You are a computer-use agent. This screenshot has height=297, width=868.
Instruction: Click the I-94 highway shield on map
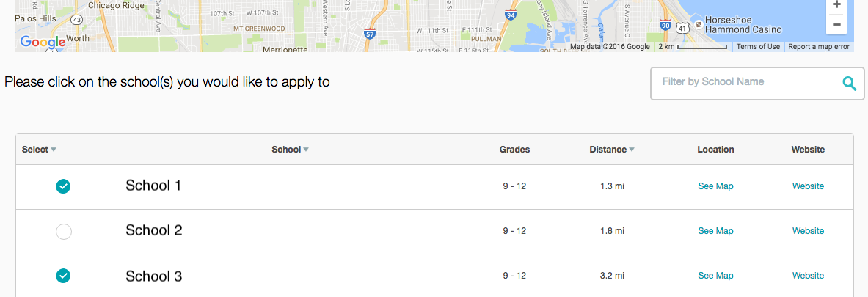point(511,15)
